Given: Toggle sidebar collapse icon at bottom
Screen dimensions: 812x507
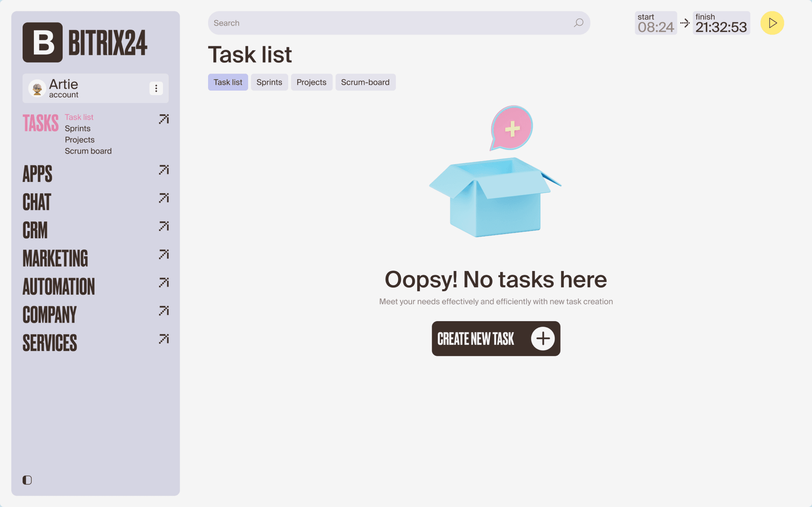Looking at the screenshot, I should click(27, 480).
